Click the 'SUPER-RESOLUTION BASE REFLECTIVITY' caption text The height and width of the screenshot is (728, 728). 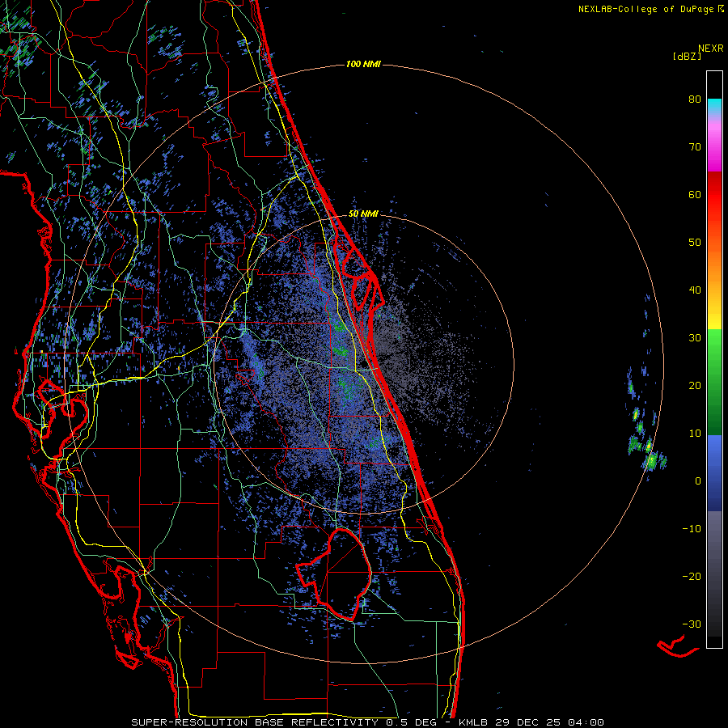(255, 722)
